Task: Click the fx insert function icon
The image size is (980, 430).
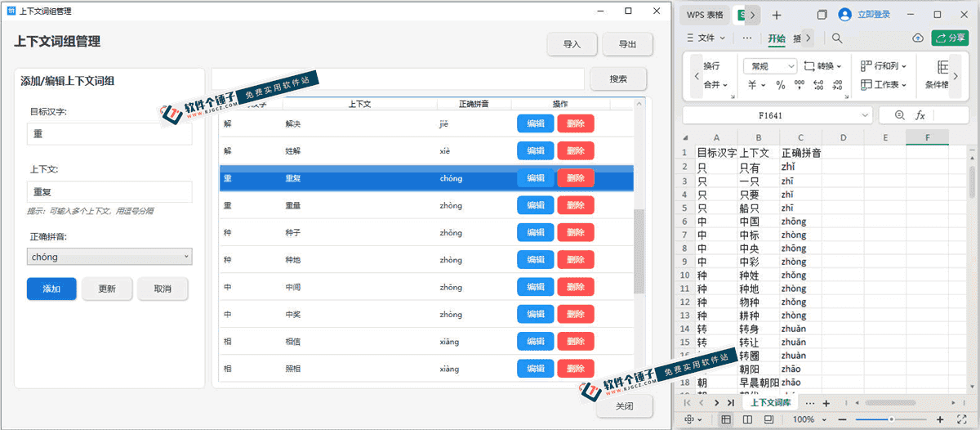Action: pyautogui.click(x=920, y=115)
